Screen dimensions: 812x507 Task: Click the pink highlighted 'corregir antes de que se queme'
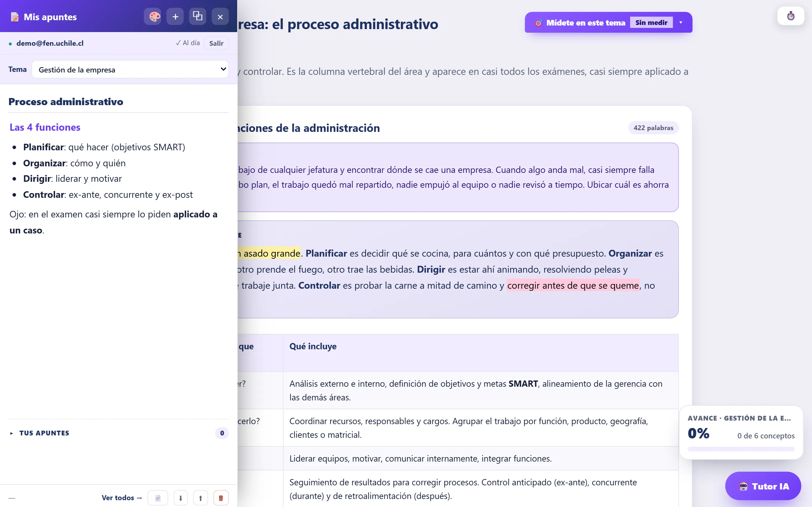tap(573, 285)
